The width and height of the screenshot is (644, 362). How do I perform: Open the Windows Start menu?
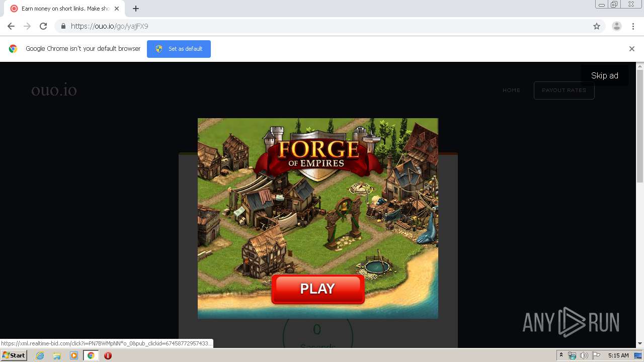pos(14,355)
